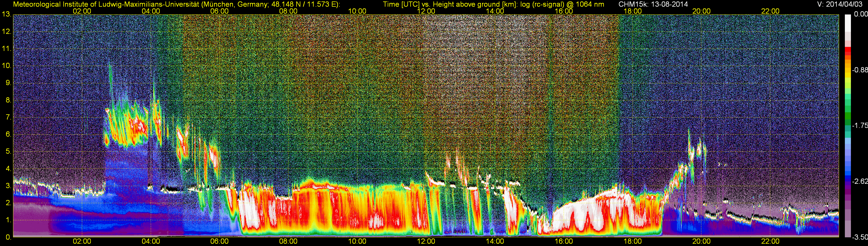Click the 02:00 label on the lower time axis
This screenshot has width=868, height=246.
click(x=82, y=242)
